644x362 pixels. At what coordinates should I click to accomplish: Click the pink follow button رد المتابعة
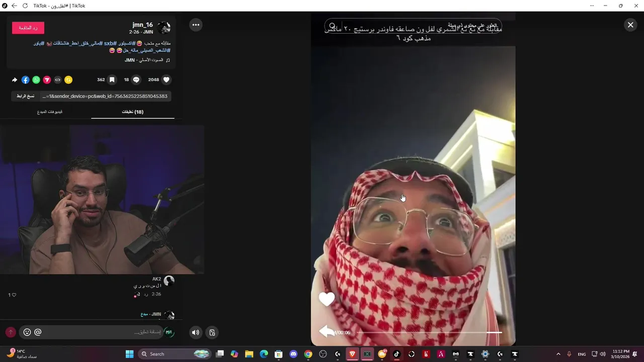(x=28, y=28)
